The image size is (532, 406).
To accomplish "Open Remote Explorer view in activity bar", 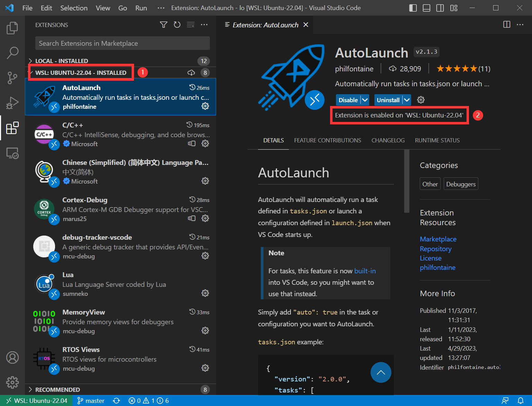I will coord(12,153).
